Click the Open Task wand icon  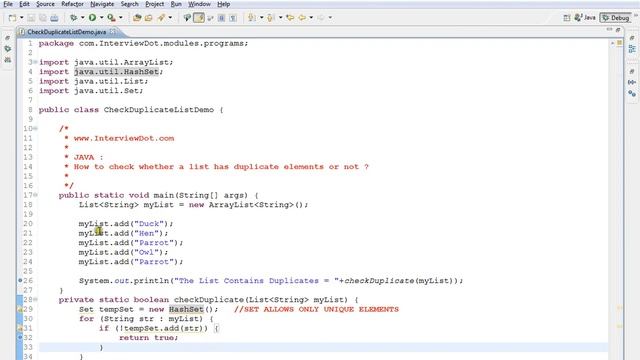click(161, 18)
